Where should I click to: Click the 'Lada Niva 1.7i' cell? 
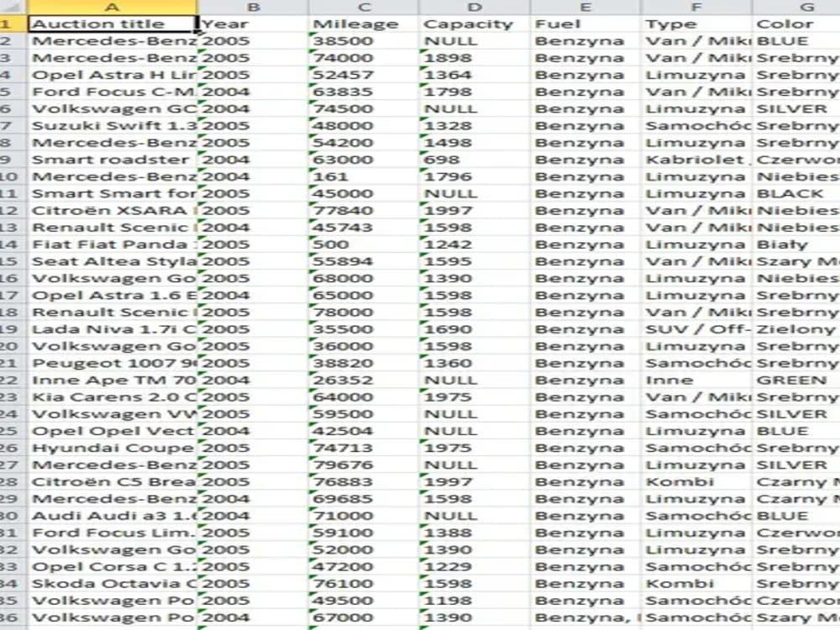(x=112, y=329)
